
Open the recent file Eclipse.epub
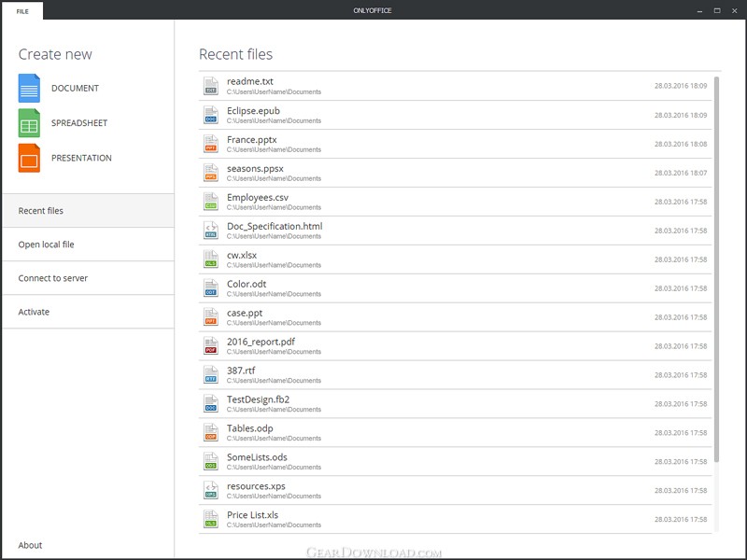[x=456, y=115]
